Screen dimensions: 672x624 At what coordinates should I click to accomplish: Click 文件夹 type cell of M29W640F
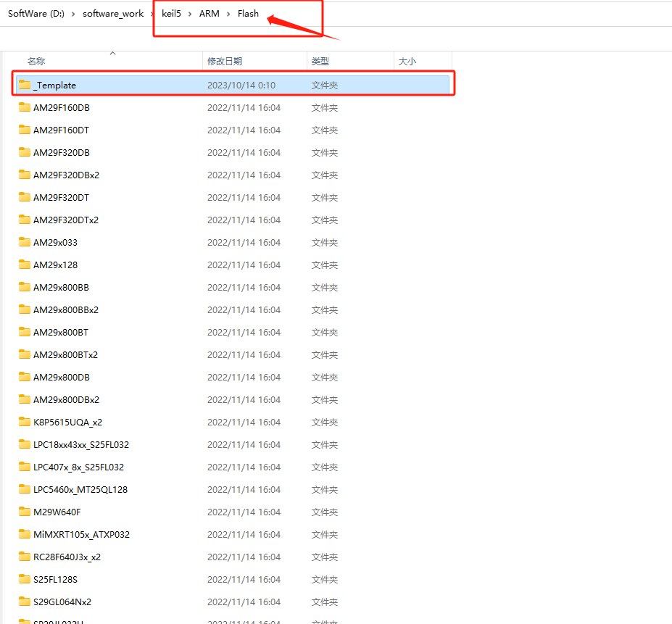pyautogui.click(x=325, y=512)
